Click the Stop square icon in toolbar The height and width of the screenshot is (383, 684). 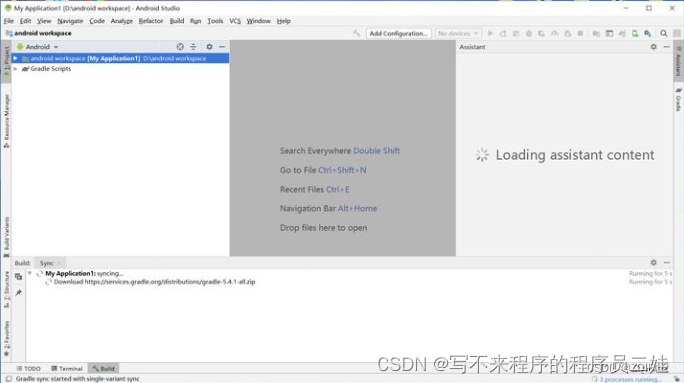(580, 34)
